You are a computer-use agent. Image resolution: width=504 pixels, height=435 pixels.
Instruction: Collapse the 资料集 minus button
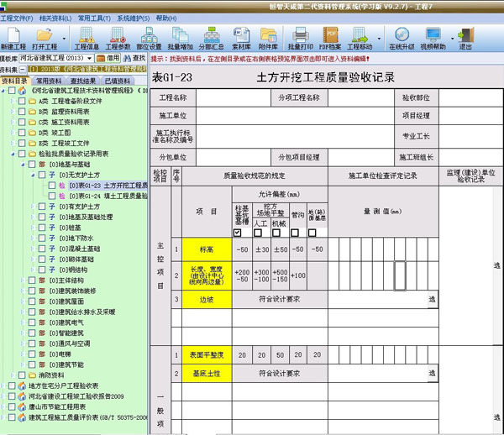(x=23, y=70)
